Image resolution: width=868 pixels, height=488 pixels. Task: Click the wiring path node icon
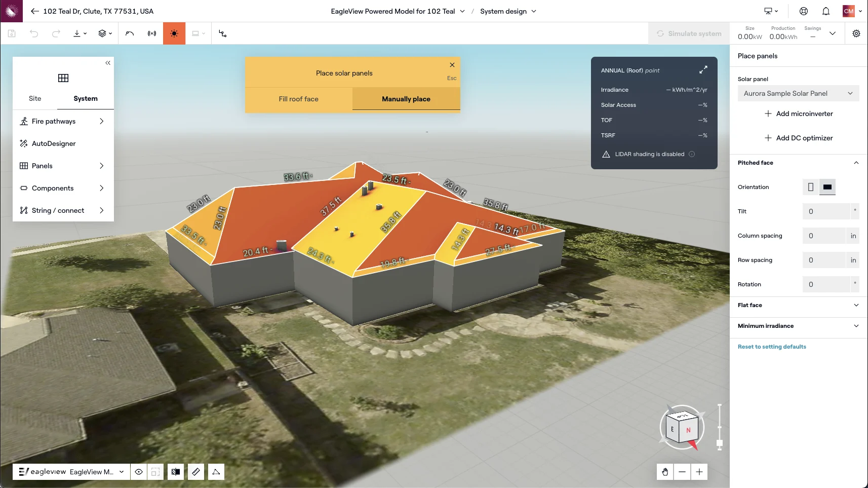[x=222, y=33]
